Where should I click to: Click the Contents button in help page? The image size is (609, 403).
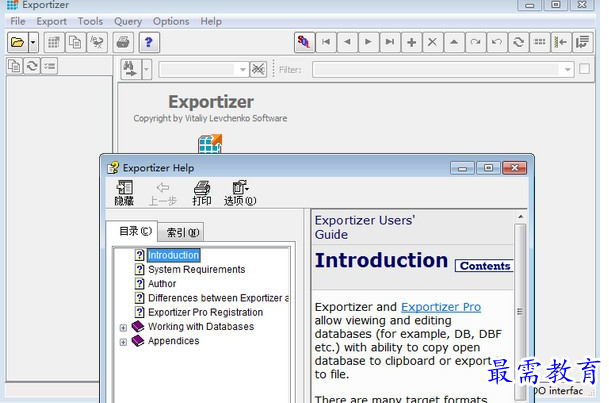pos(484,266)
